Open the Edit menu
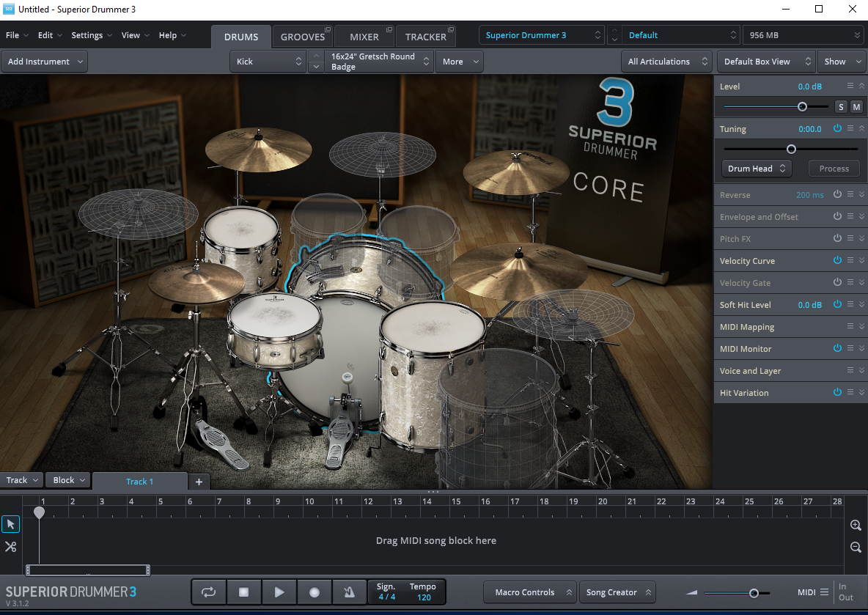The width and height of the screenshot is (868, 615). pos(50,35)
